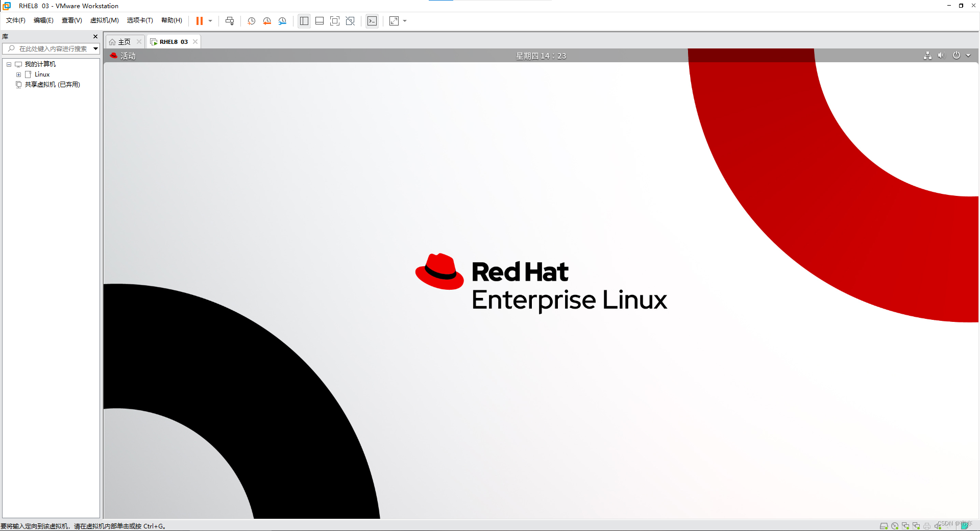
Task: Click the hard disk status icon
Action: pyautogui.click(x=884, y=525)
